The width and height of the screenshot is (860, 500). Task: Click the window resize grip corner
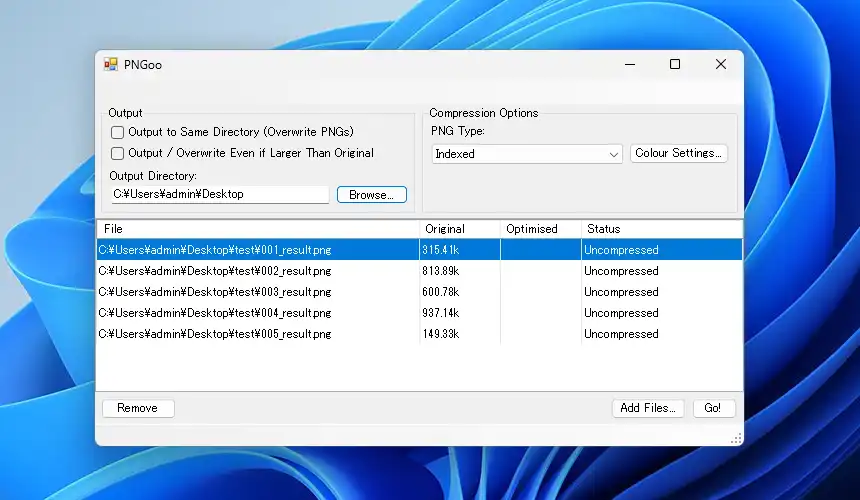[x=737, y=438]
